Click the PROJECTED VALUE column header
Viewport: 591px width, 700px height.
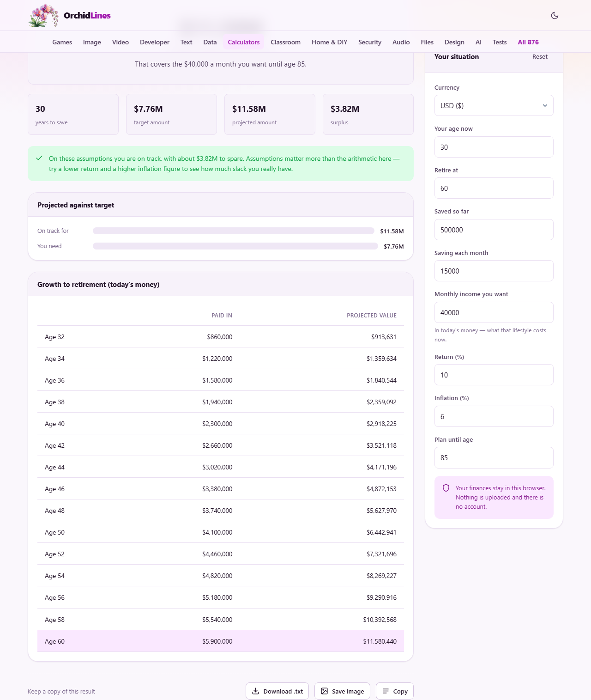point(372,315)
